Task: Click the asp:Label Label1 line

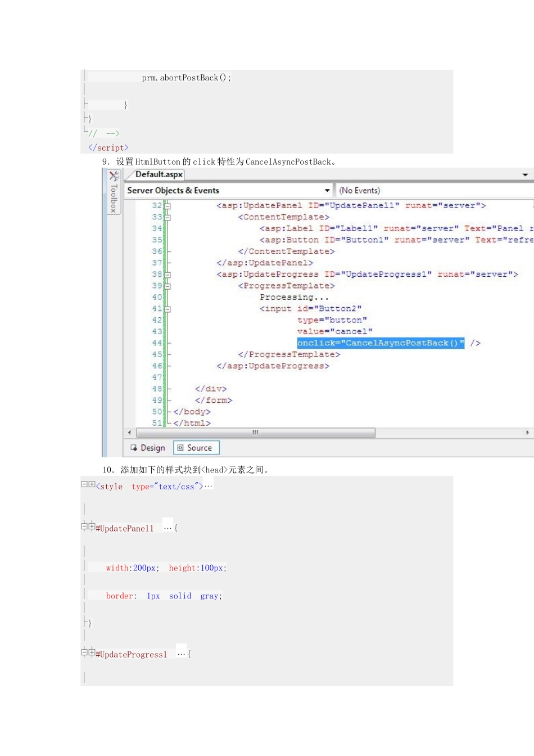Action: 396,228
